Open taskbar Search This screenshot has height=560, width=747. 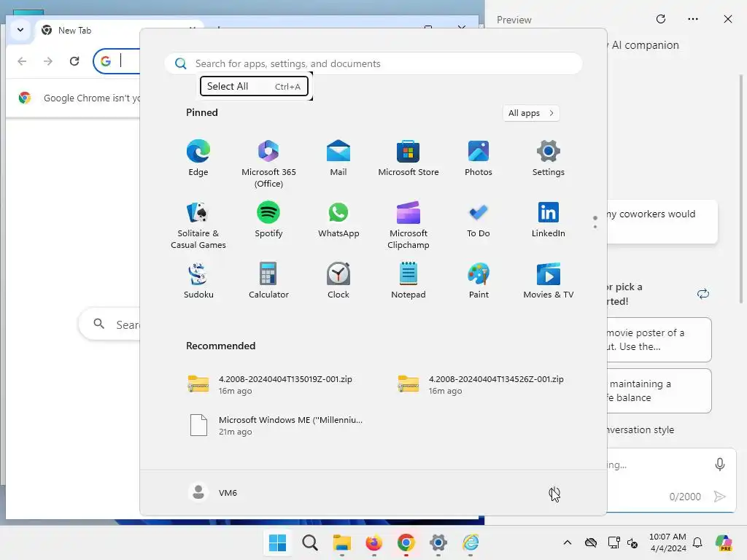coord(309,542)
